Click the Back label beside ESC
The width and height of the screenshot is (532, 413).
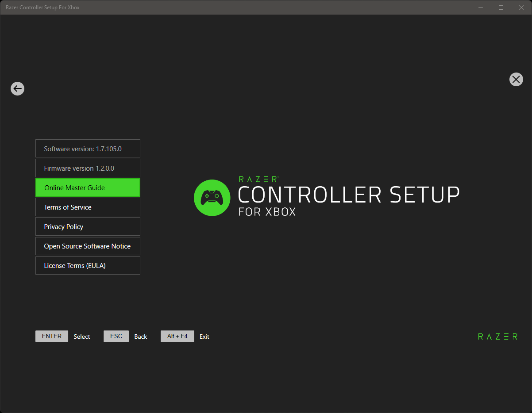click(x=141, y=337)
